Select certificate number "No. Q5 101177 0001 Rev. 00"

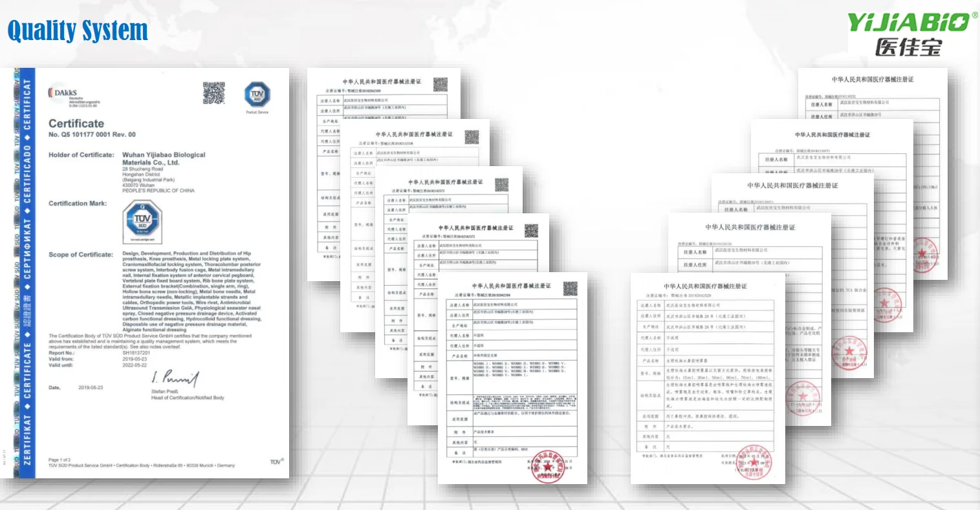tap(92, 134)
